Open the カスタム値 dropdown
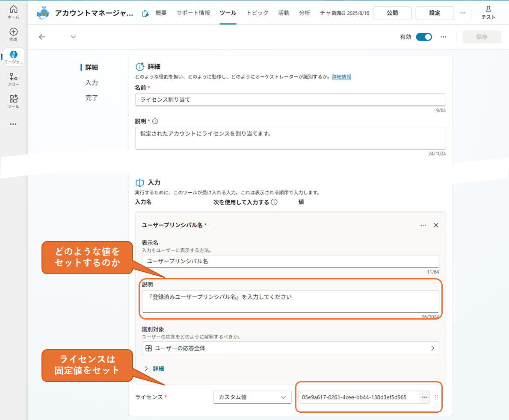This screenshot has width=509, height=420. [x=252, y=397]
